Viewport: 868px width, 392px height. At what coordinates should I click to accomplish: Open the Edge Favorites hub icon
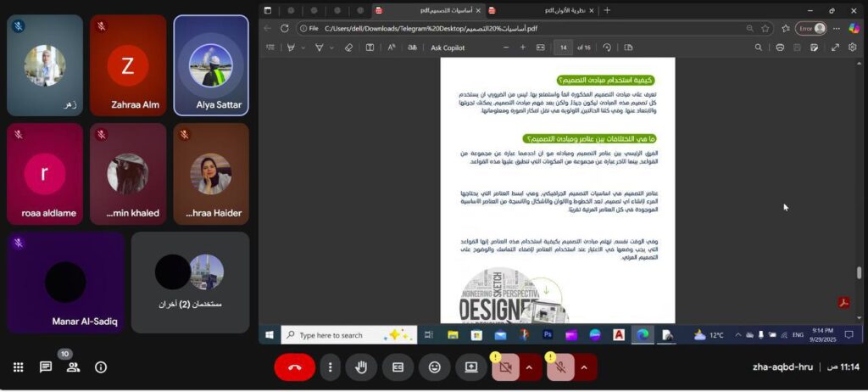coord(786,28)
